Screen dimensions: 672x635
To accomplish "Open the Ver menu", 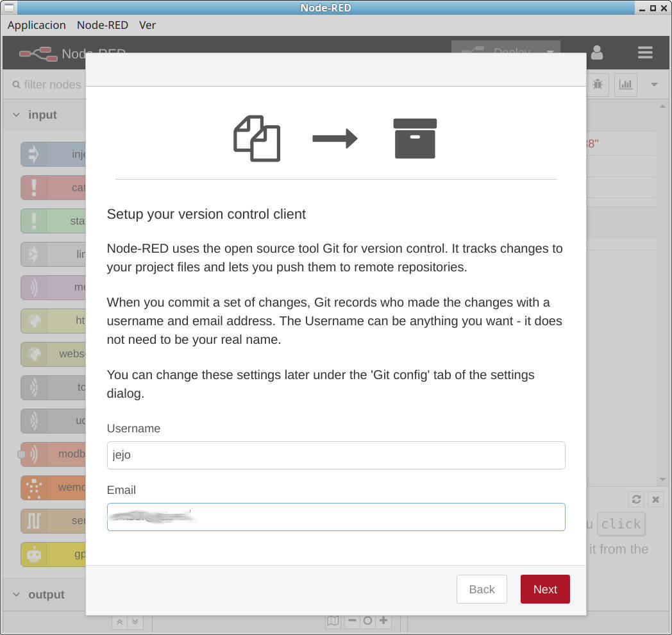I will (x=147, y=25).
